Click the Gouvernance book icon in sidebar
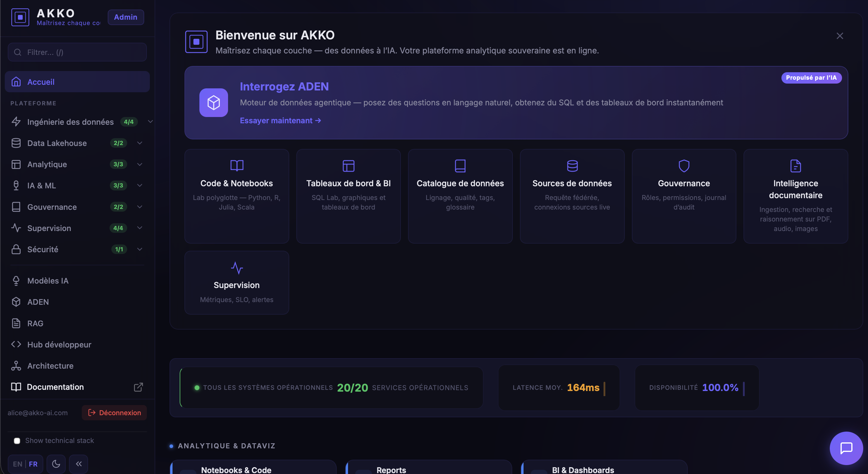 16,207
